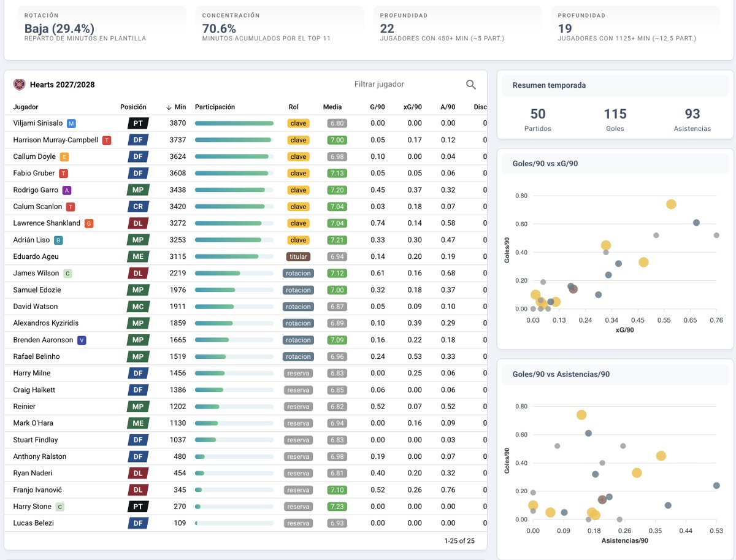Viewport: 736px width, 560px height.
Task: Select the Alexandros Kyziridis player name
Action: tap(46, 323)
